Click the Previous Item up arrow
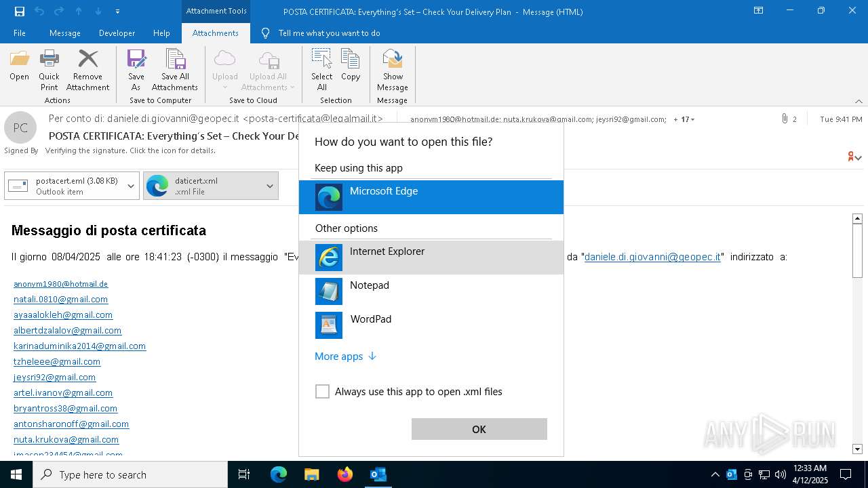This screenshot has width=868, height=488. (x=79, y=12)
